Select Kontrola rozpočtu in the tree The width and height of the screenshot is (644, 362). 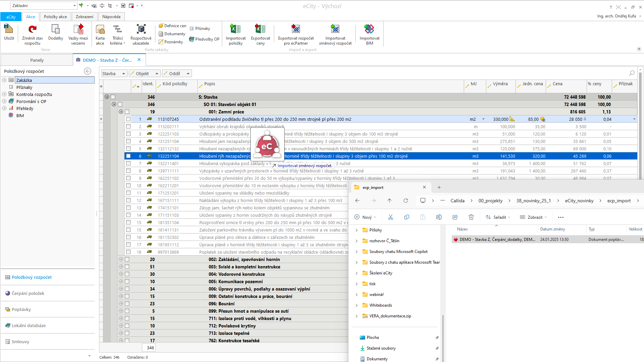34,94
